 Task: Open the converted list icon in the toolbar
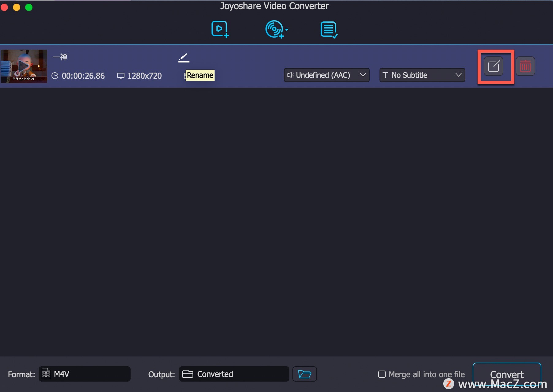(x=329, y=30)
